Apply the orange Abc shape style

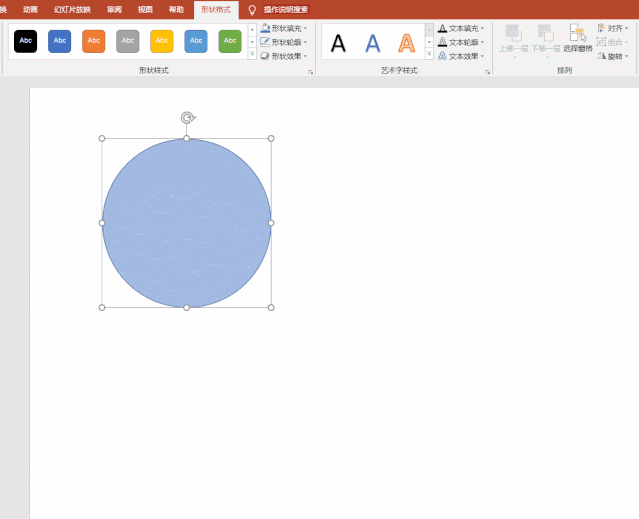[94, 41]
